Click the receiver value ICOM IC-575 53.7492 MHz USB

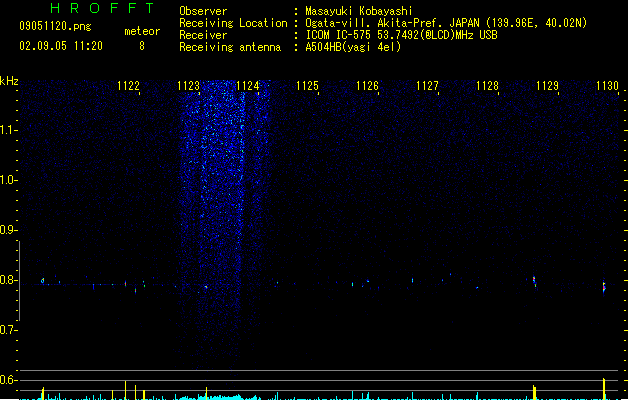click(402, 35)
